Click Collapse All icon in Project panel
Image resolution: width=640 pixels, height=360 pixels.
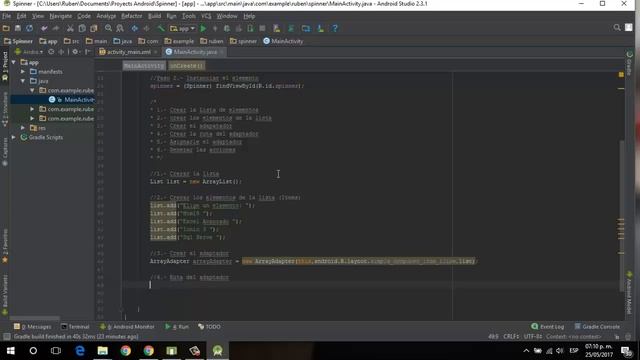[61, 52]
